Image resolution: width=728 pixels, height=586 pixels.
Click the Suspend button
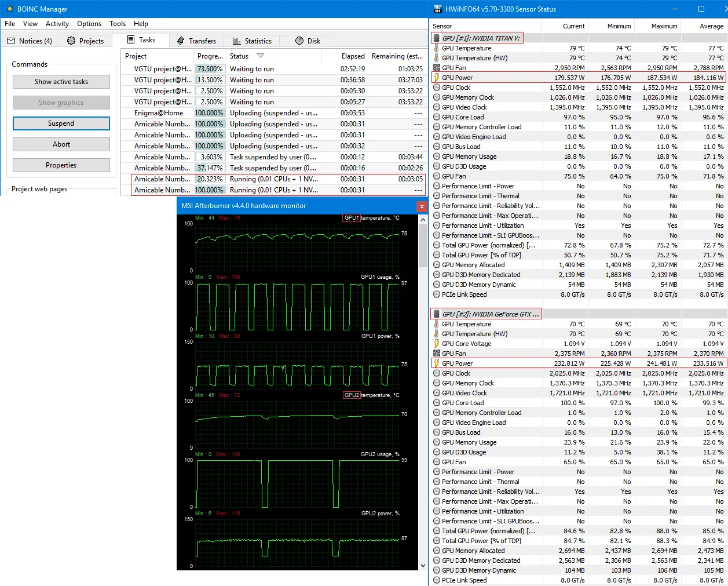(61, 123)
